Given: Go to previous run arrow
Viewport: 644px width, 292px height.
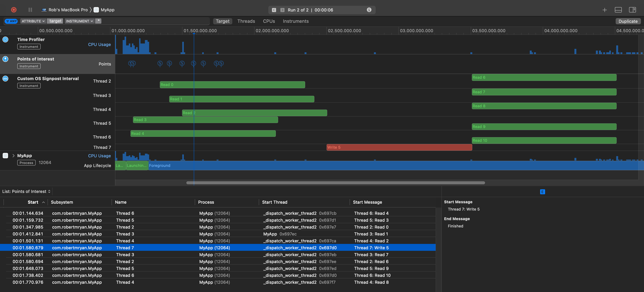Looking at the screenshot, I should tap(274, 10).
